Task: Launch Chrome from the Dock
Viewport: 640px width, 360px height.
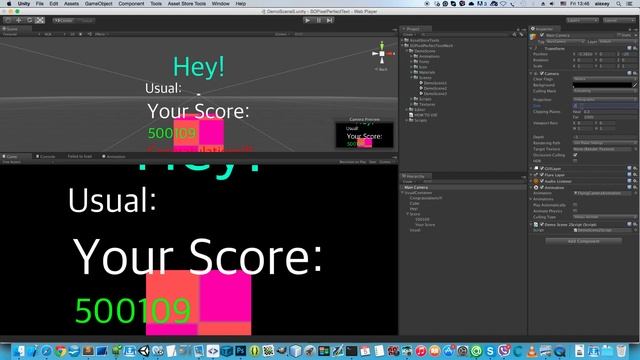Action: point(60,351)
